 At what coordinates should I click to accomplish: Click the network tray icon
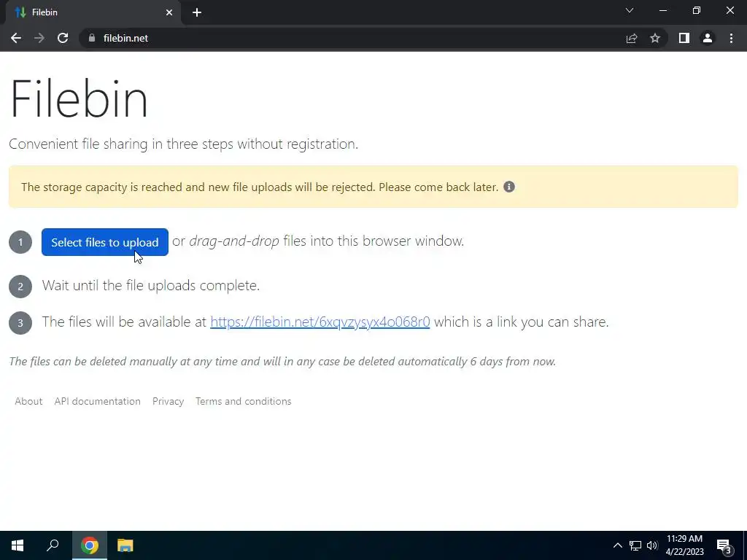tap(635, 545)
